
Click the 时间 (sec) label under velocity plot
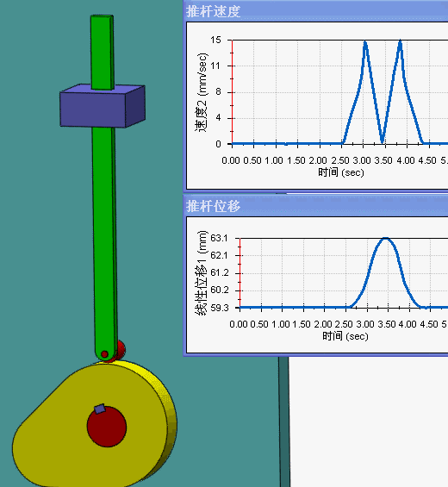pyautogui.click(x=340, y=172)
